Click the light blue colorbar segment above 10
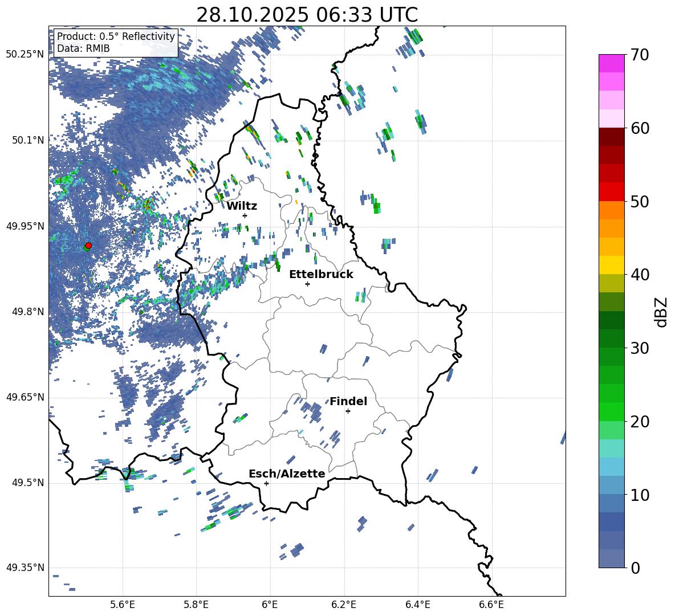The height and width of the screenshot is (616, 675). (x=611, y=467)
